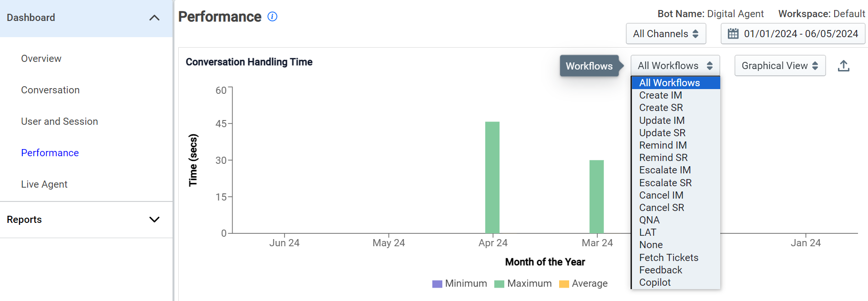Open the All Channels dropdown
Image resolution: width=868 pixels, height=301 pixels.
click(666, 34)
